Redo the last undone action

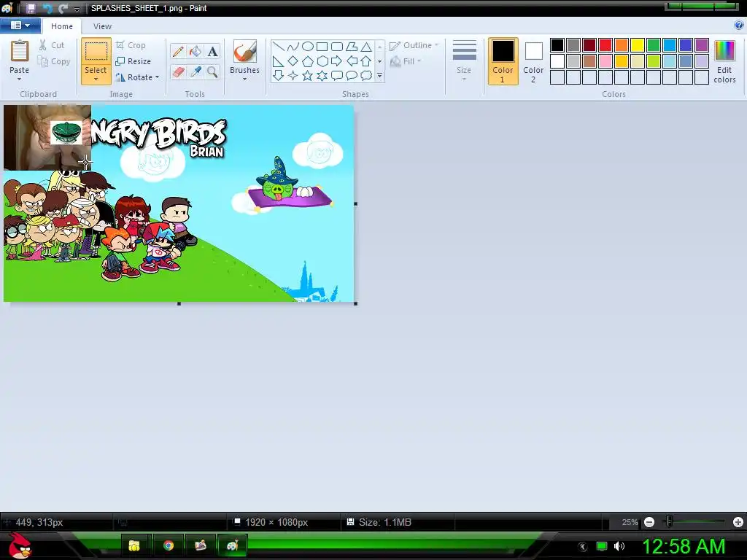point(63,8)
